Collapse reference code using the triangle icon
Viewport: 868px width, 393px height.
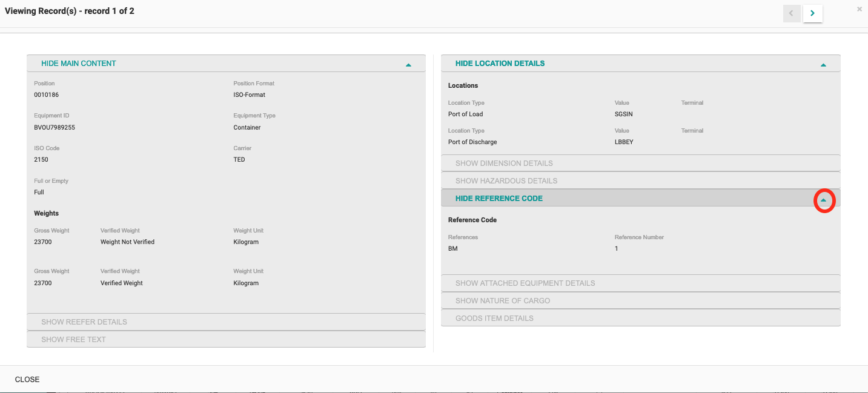[823, 200]
